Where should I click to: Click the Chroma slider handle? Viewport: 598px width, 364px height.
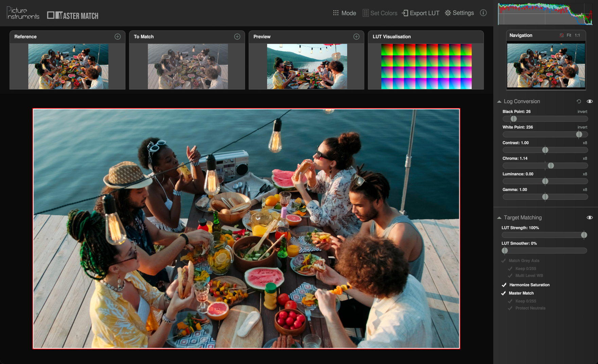[x=551, y=166]
